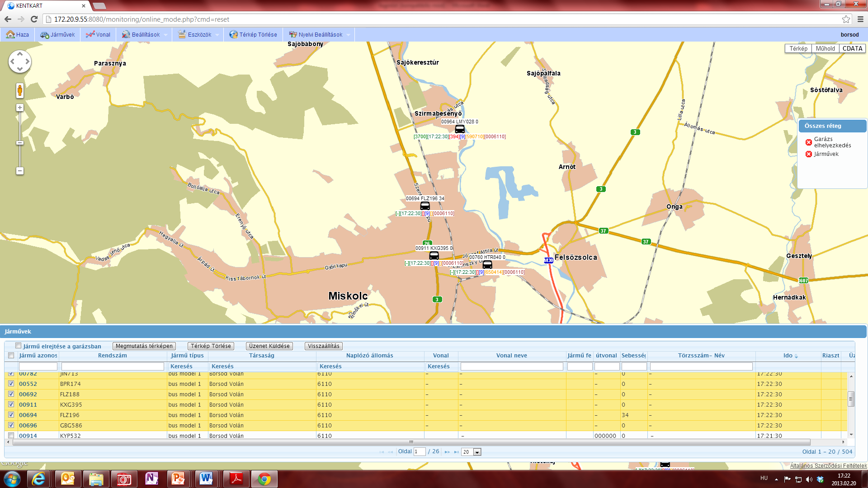
Task: Click the Térkép Törlése globe icon
Action: (x=233, y=34)
